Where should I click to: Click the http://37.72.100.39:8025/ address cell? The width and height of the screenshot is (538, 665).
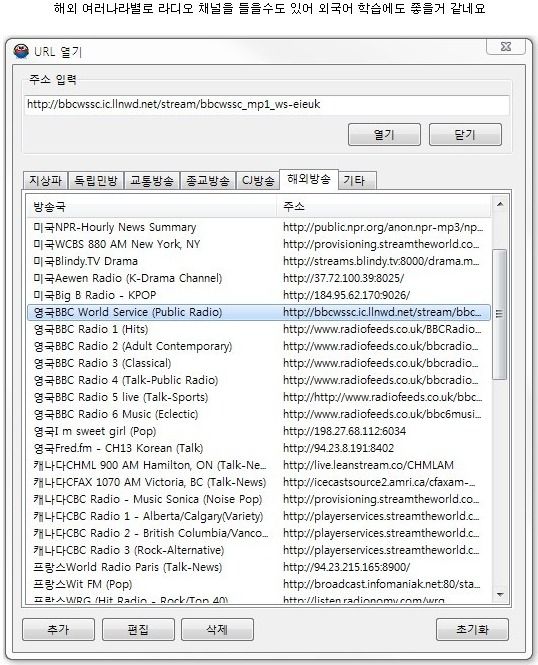point(343,278)
